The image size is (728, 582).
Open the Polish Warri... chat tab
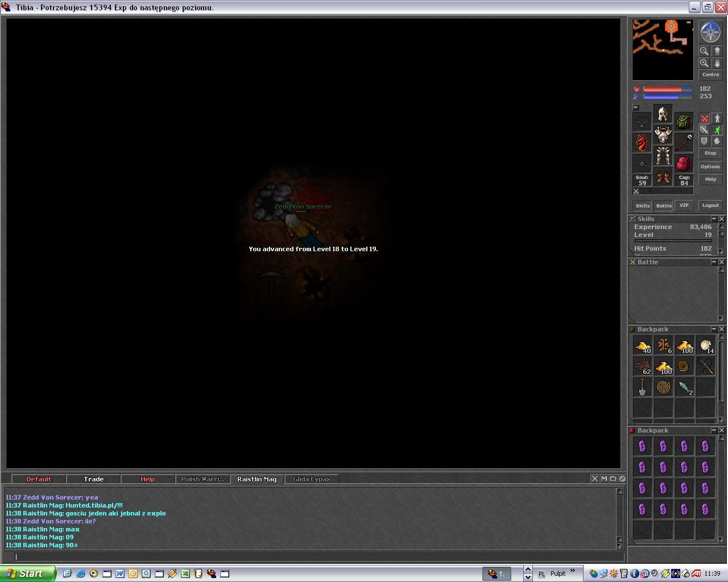(202, 479)
